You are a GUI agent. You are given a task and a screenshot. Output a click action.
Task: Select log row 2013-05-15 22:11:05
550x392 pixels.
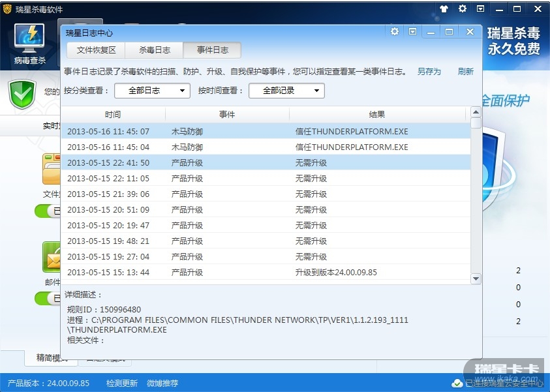tap(266, 179)
